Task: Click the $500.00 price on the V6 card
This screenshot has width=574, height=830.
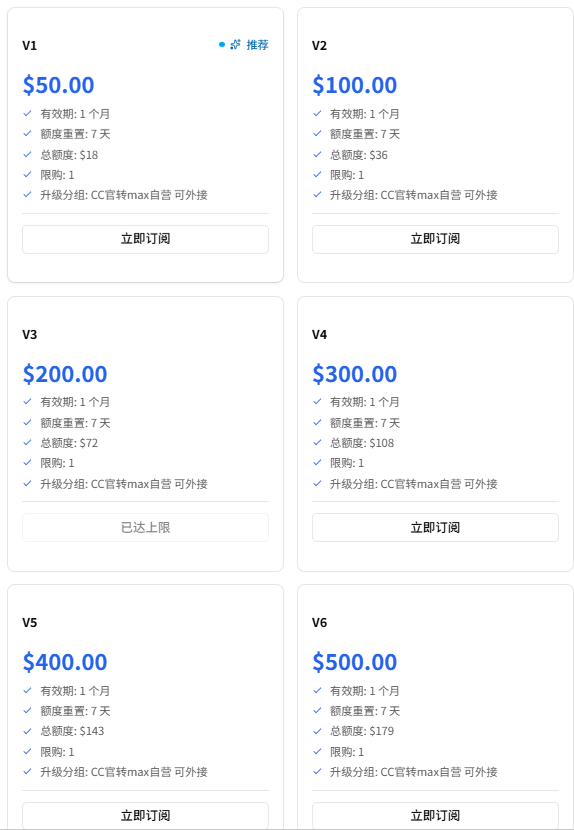Action: [x=355, y=662]
